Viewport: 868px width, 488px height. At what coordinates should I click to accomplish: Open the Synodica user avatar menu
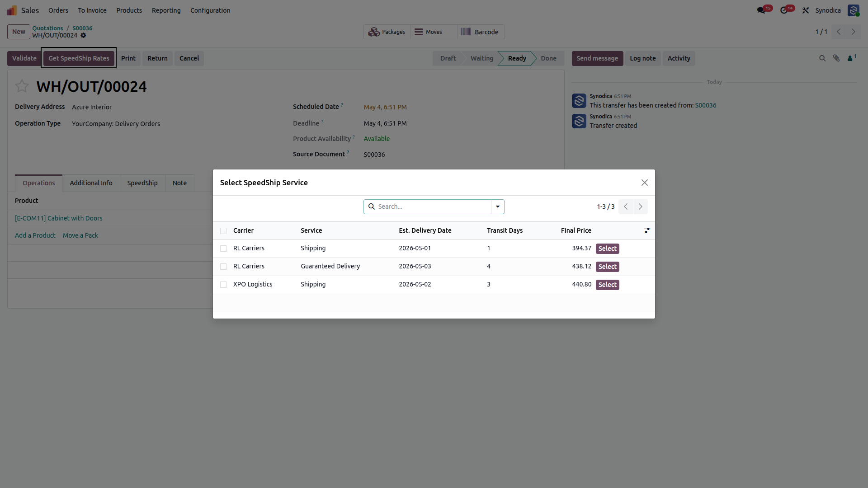[853, 10]
